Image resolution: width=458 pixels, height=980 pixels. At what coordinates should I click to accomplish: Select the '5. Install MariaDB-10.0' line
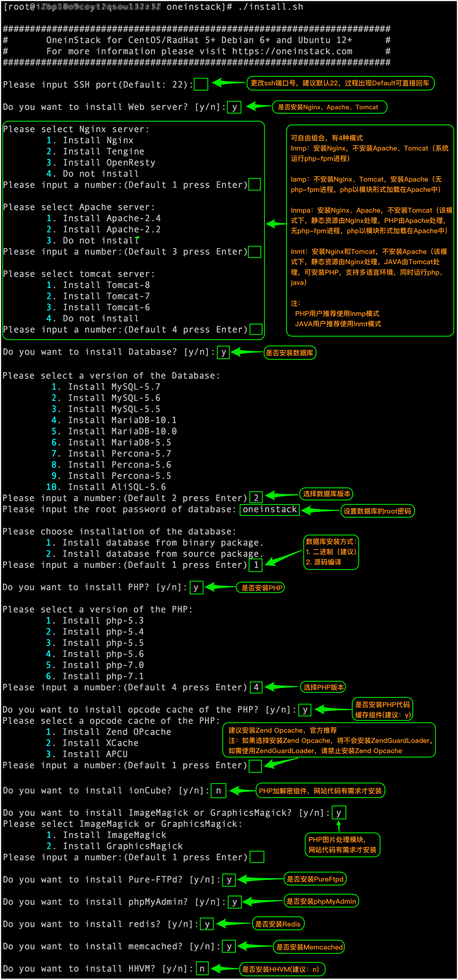click(x=114, y=432)
